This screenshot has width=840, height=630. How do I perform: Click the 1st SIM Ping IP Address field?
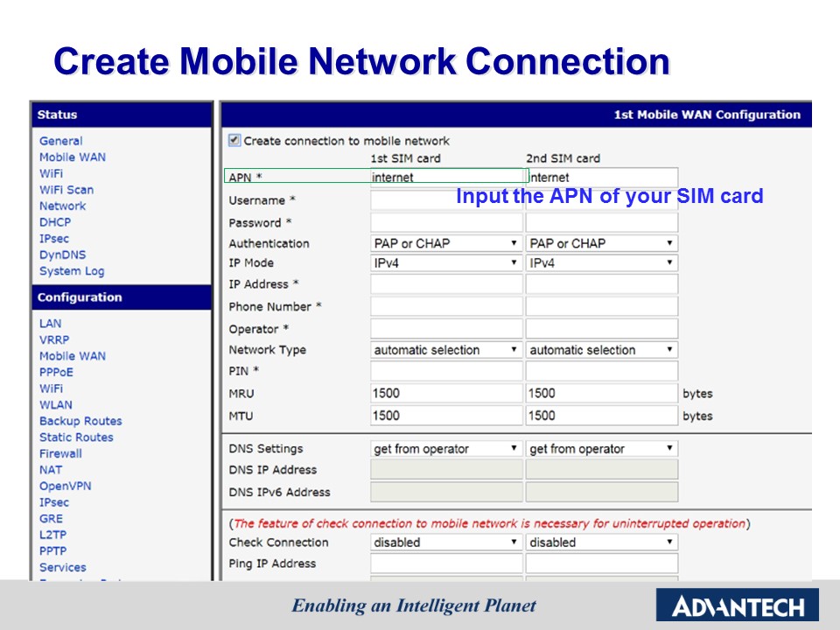coord(446,564)
